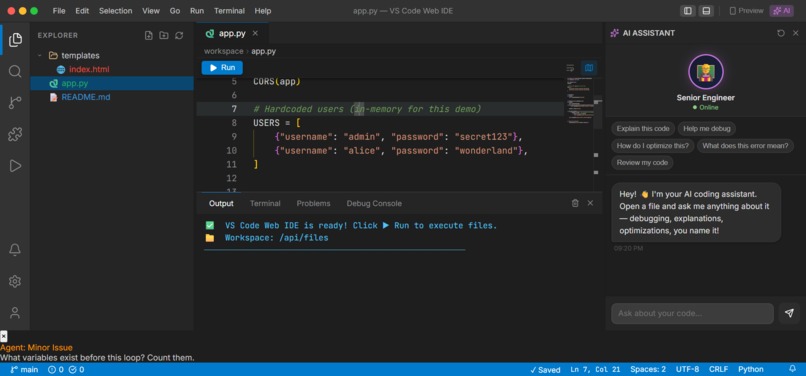Create a new folder in Explorer
This screenshot has width=806, height=376.
tap(163, 35)
